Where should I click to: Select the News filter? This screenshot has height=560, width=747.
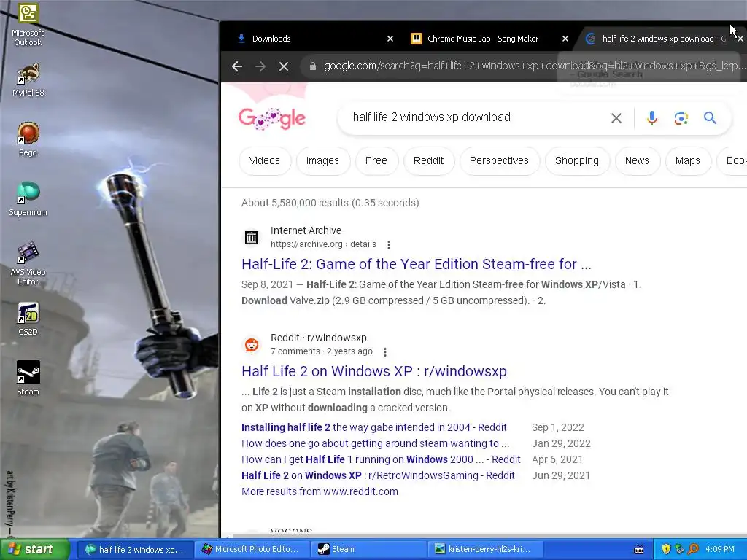637,161
